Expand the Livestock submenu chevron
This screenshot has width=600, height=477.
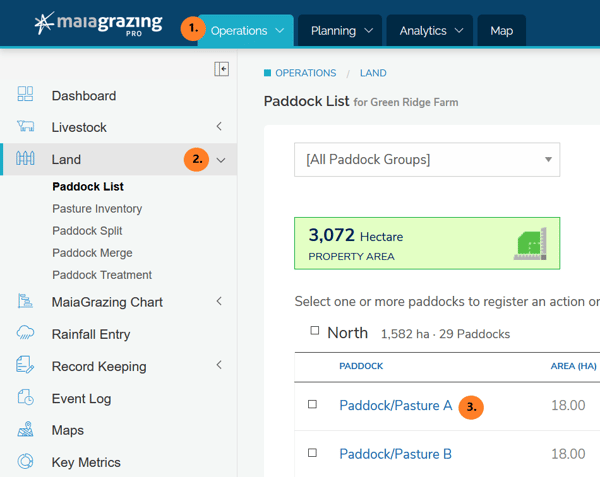click(x=219, y=127)
